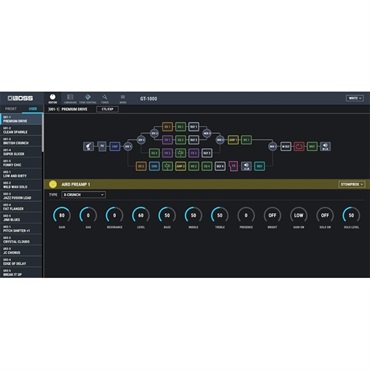Viewport: 370px width, 370px height.
Task: Select the Low and Dirty patch
Action: [x=21, y=174]
